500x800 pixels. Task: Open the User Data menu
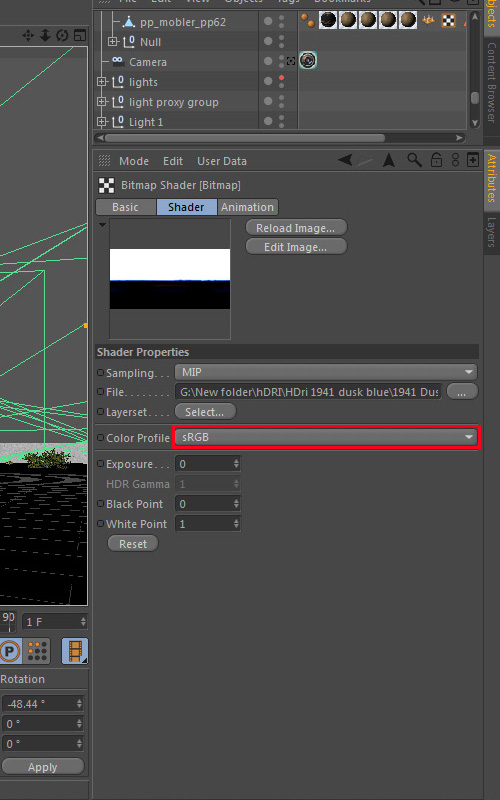click(x=222, y=161)
